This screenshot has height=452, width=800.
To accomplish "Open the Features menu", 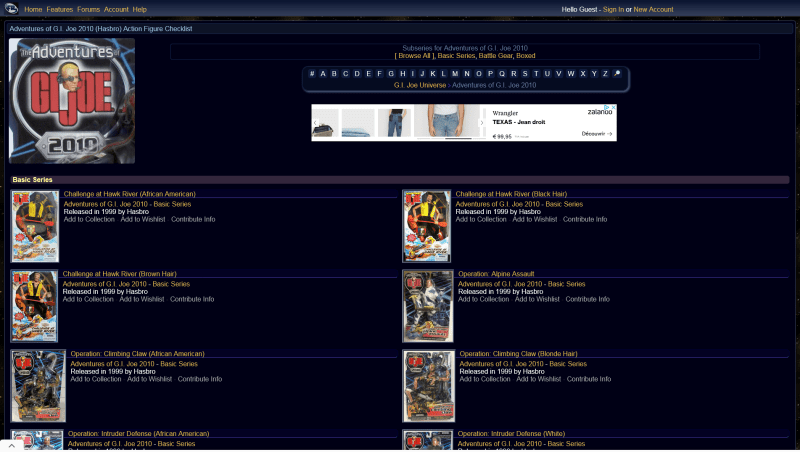I will click(x=60, y=9).
